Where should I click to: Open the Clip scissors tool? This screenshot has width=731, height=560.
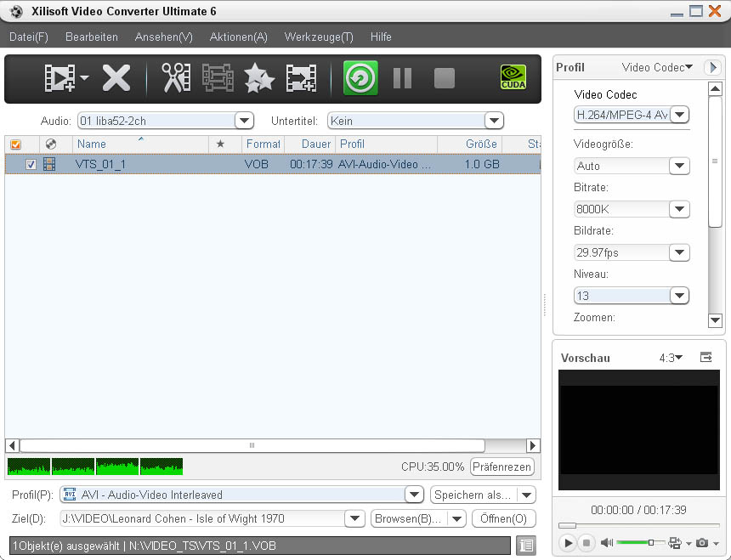click(x=176, y=78)
